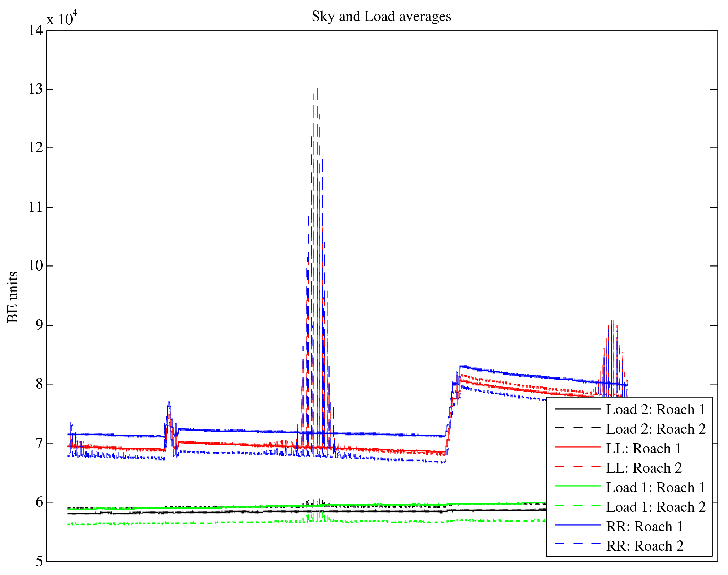
Task: Click the y-axis tick label 10
Action: (36, 266)
